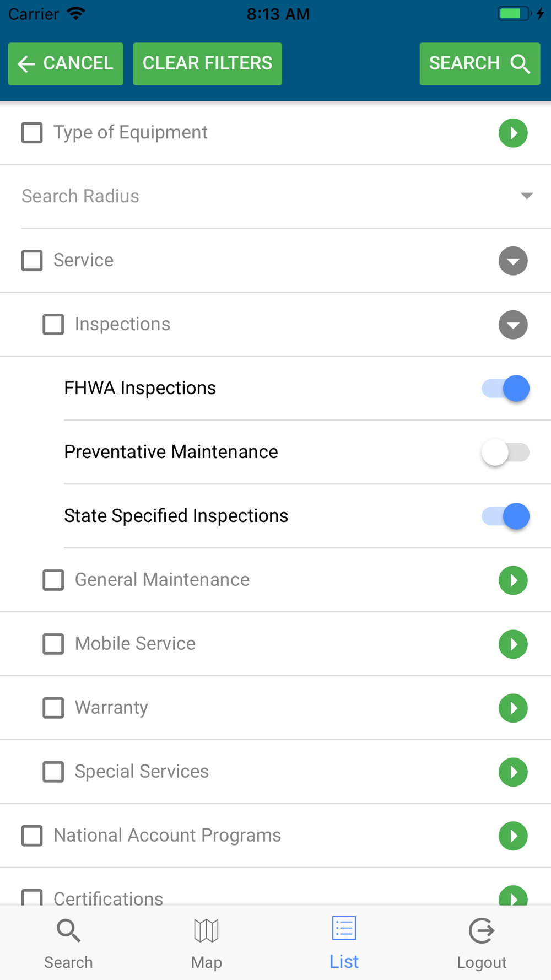This screenshot has height=980, width=551.
Task: Collapse the Service section arrow
Action: 513,261
